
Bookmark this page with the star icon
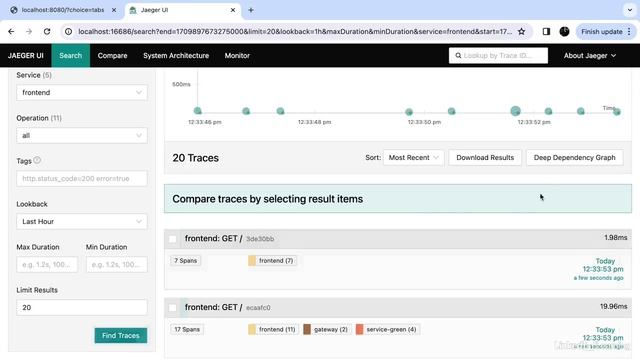521,31
